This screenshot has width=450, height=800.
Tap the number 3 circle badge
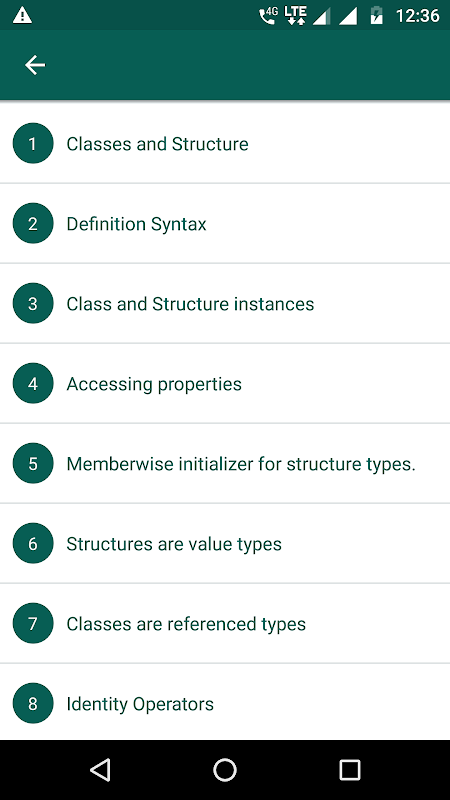coord(33,304)
